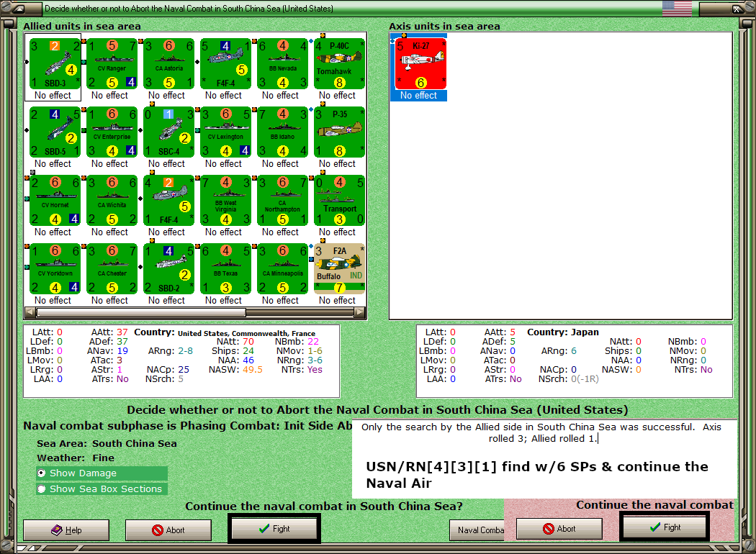The width and height of the screenshot is (756, 554).
Task: Select the SBD-3 aircraft unit
Action: [x=55, y=64]
